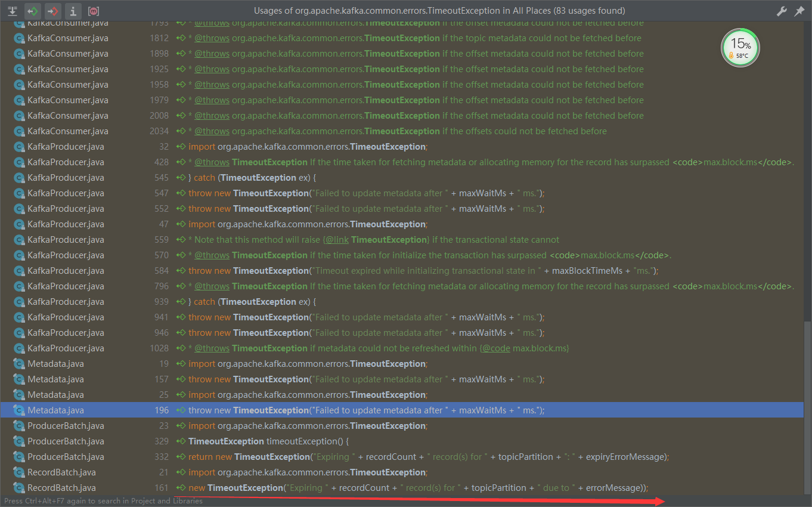Click the popup title 'Usages of org.apache.kafka...TimeoutException'
The image size is (812, 507).
439,11
